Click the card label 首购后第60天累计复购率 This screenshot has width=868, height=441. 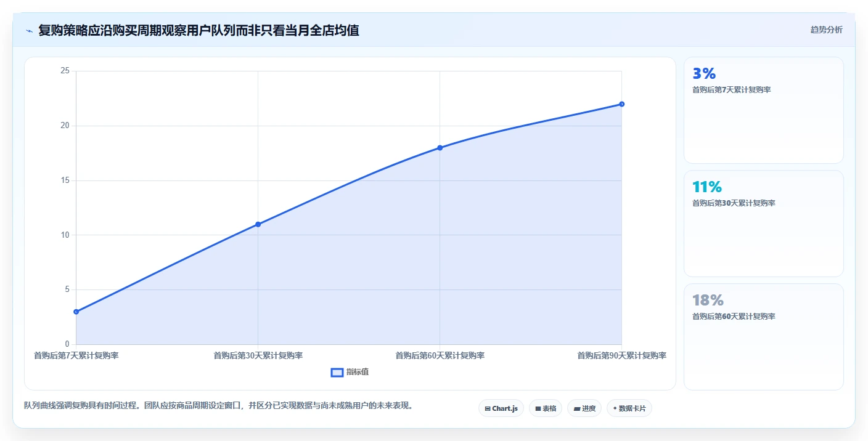(x=734, y=317)
